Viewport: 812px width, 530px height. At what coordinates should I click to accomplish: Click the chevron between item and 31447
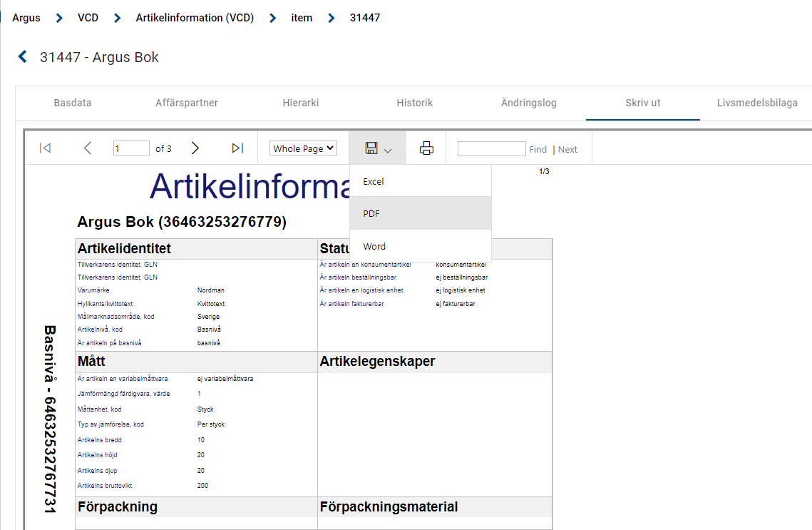pos(331,18)
